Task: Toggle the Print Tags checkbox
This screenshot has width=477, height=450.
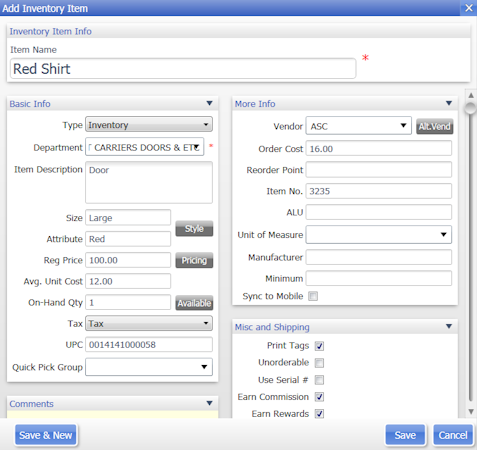Action: [x=319, y=346]
